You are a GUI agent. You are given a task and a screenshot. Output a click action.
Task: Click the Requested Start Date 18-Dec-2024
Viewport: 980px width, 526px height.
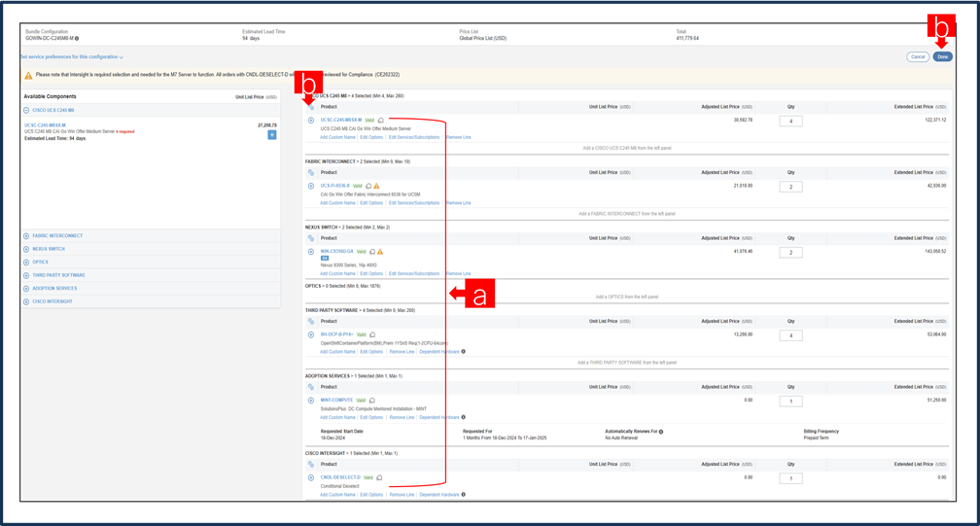click(x=332, y=438)
